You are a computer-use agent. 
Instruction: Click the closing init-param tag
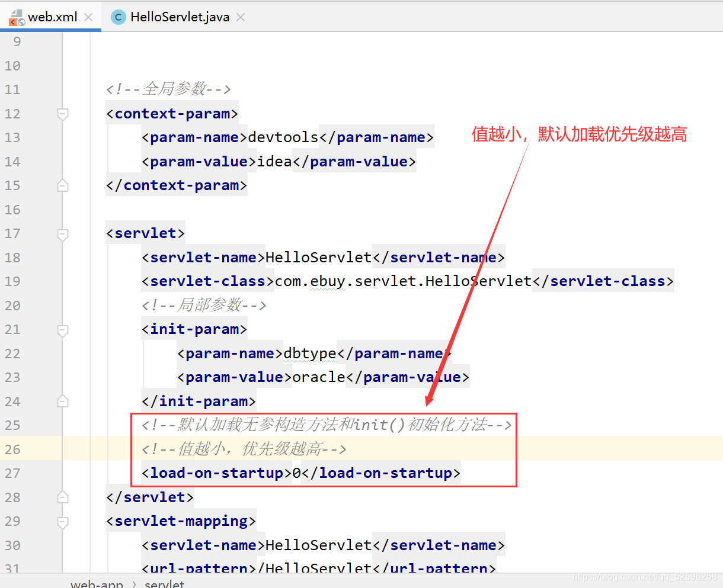point(199,401)
